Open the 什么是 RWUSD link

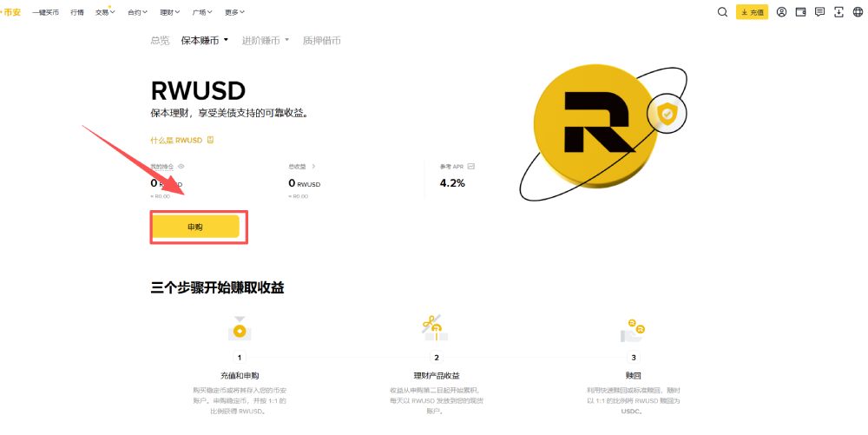(176, 140)
